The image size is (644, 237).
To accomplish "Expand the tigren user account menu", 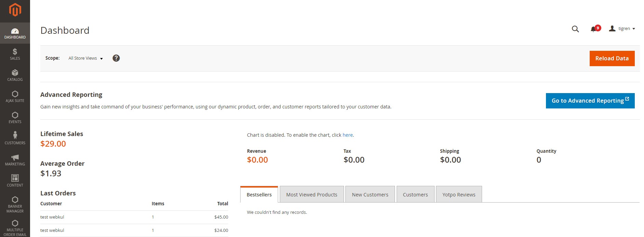I will coord(622,29).
